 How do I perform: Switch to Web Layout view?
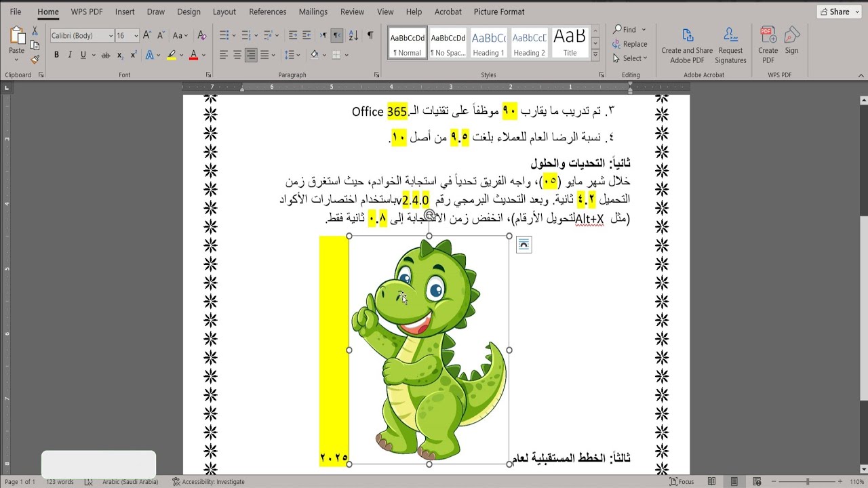[x=757, y=482]
